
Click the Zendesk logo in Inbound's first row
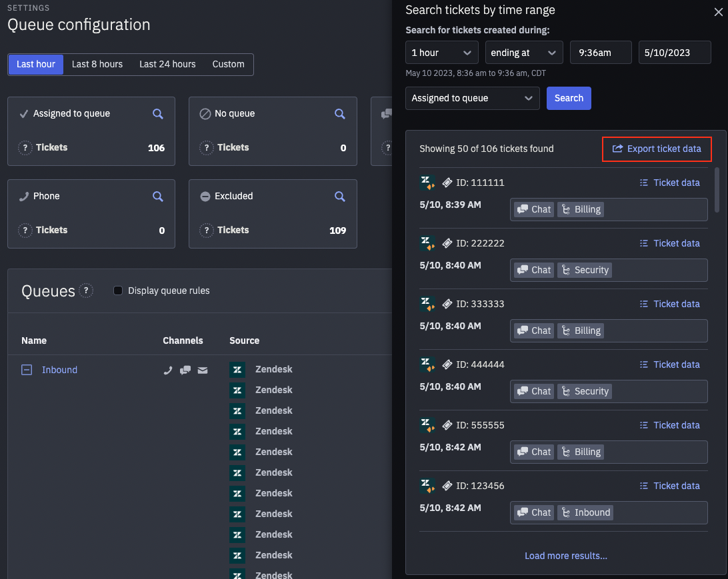pyautogui.click(x=237, y=370)
